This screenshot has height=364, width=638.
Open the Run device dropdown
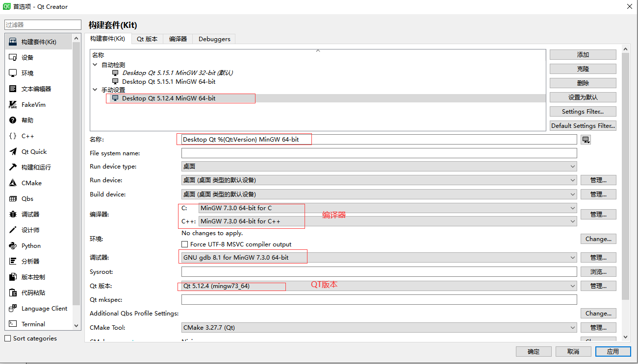[379, 180]
